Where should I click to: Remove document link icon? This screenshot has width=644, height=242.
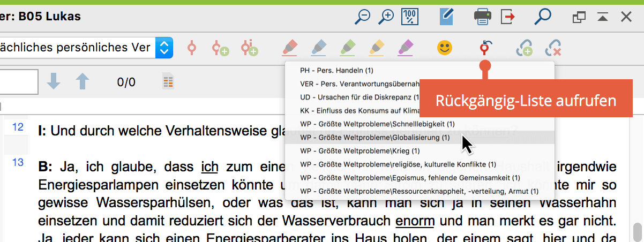point(553,49)
